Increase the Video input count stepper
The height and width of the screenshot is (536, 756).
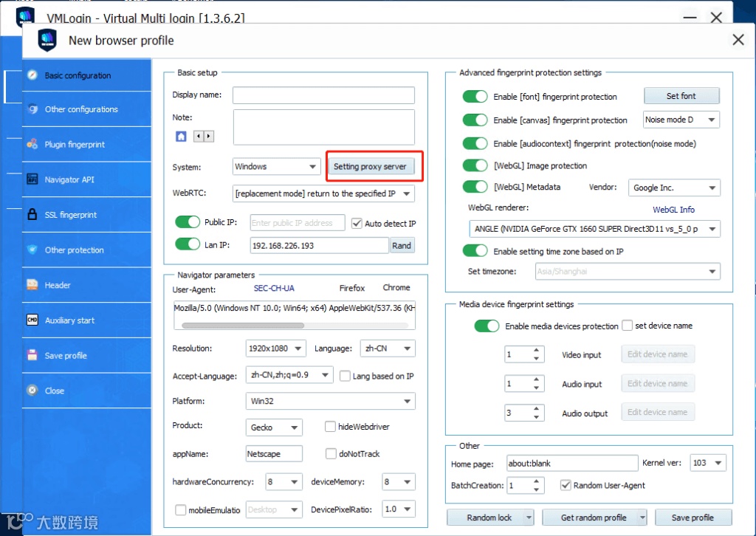coord(536,350)
